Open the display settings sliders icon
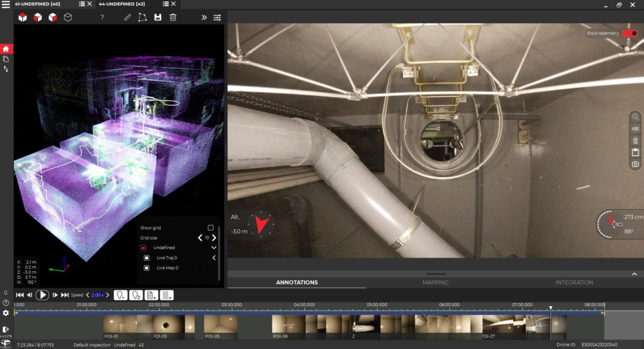644x349 pixels. 217,18
